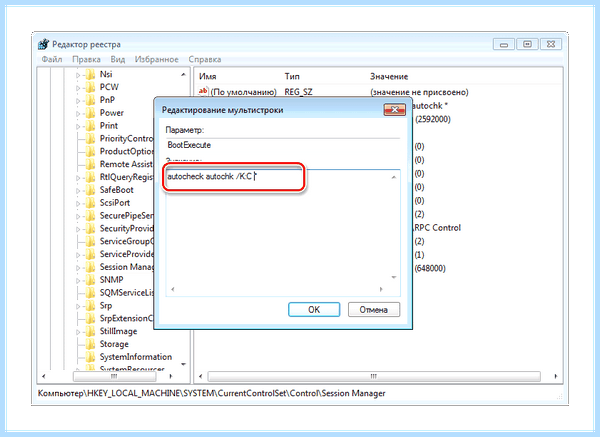Click the REG_SZ type cell
Screen dimensions: 600x437
click(x=298, y=92)
